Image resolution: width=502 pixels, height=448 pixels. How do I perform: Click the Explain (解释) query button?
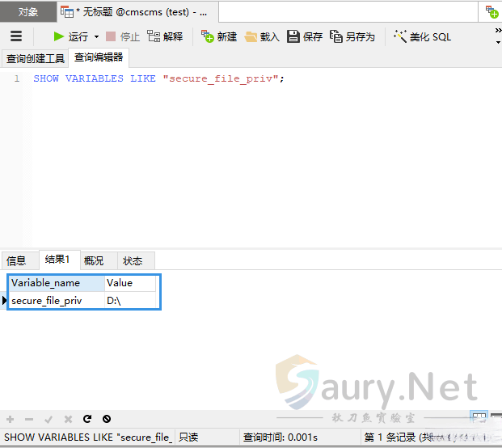(165, 36)
